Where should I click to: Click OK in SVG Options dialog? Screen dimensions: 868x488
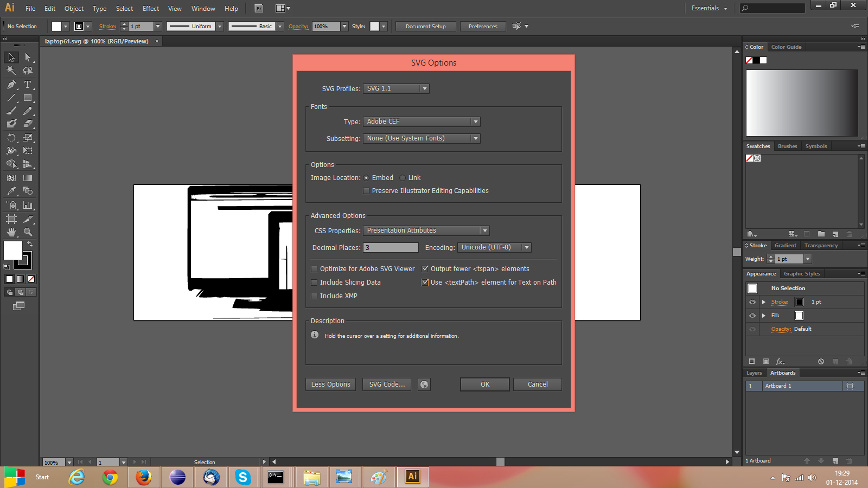[x=485, y=384]
